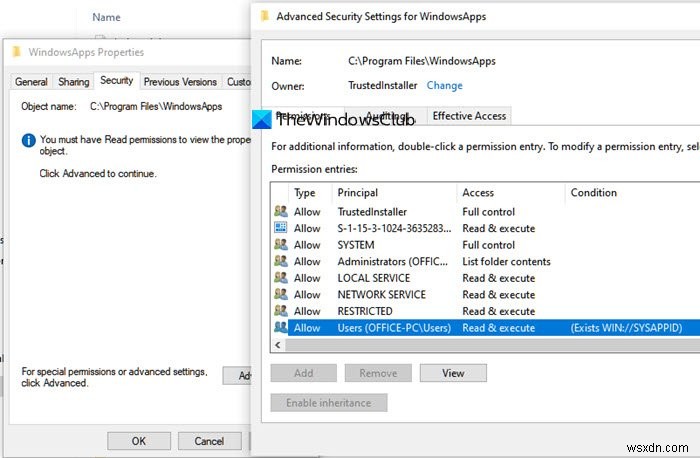Click the LOCAL SERVICE row's user group icon
The image size is (700, 458).
281,277
